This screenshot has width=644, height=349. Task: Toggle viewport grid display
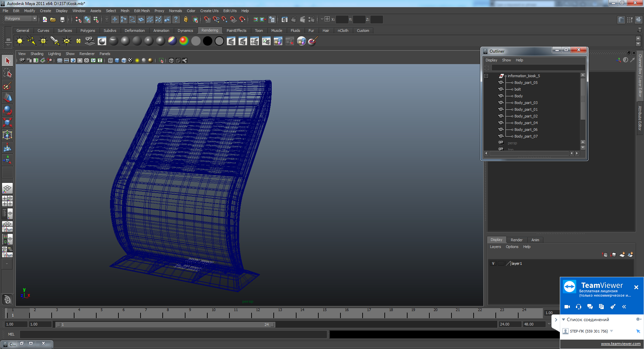(x=60, y=60)
